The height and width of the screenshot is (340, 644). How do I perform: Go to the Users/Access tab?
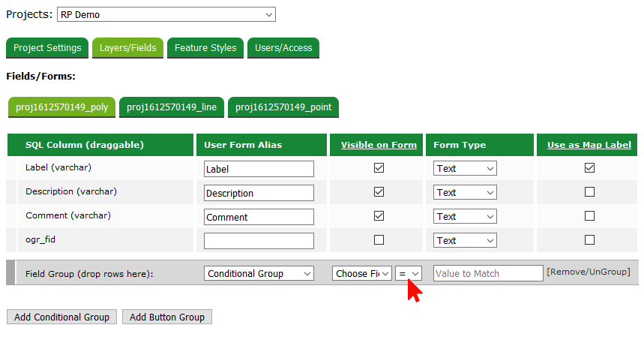pyautogui.click(x=283, y=48)
